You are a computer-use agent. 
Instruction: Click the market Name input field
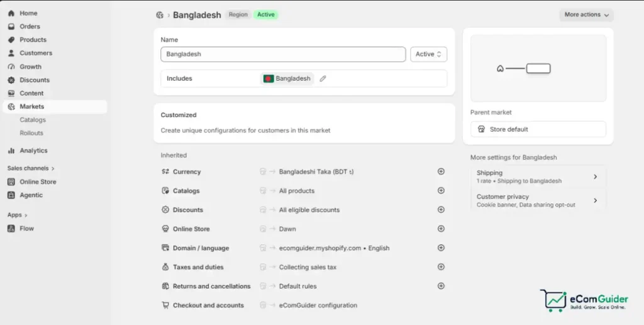click(283, 54)
